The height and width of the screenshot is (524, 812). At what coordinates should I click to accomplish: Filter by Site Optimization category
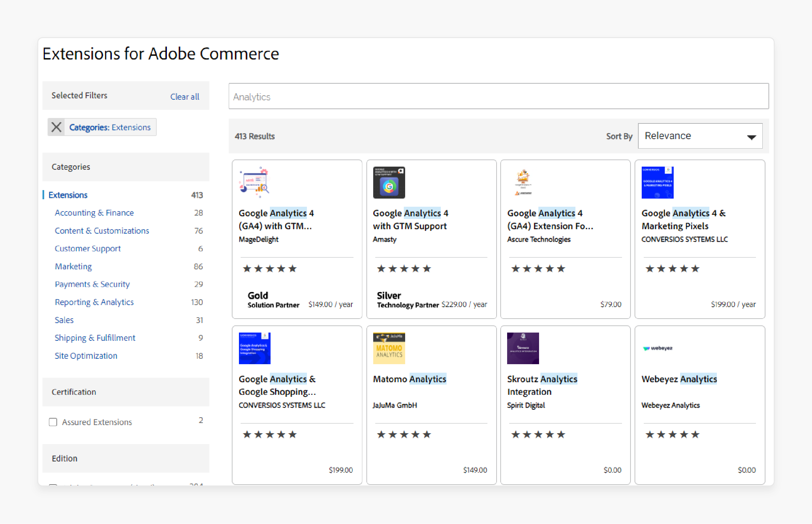click(x=86, y=356)
